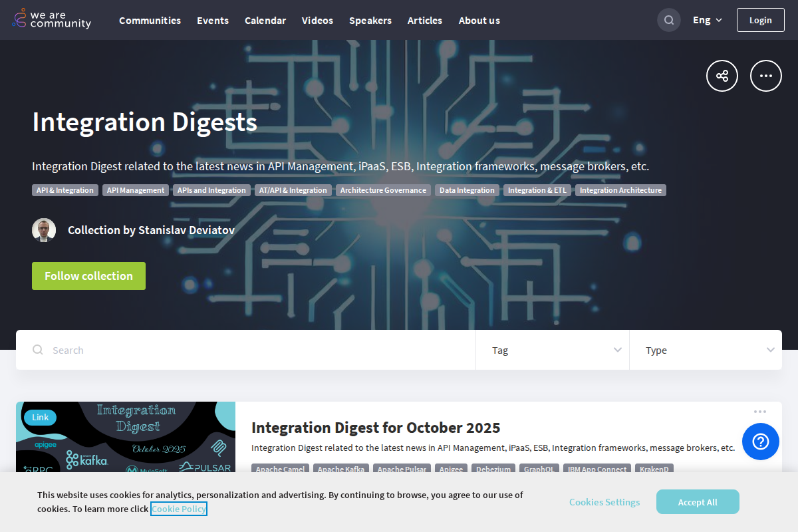798x532 pixels.
Task: Click the share icon on the banner
Action: coord(722,76)
